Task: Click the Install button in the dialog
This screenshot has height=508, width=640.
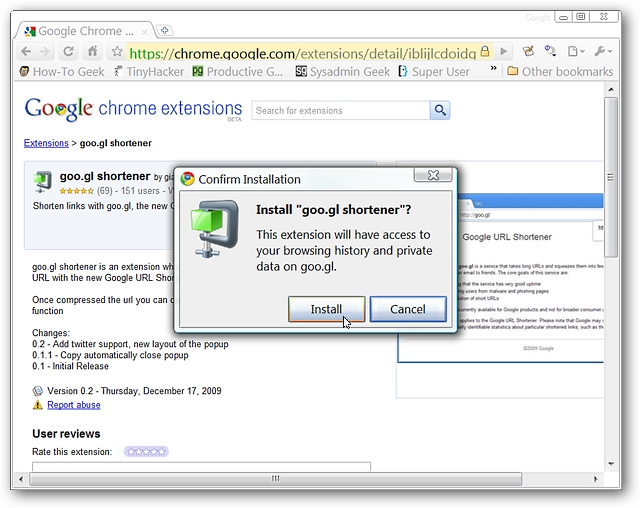Action: 326,309
